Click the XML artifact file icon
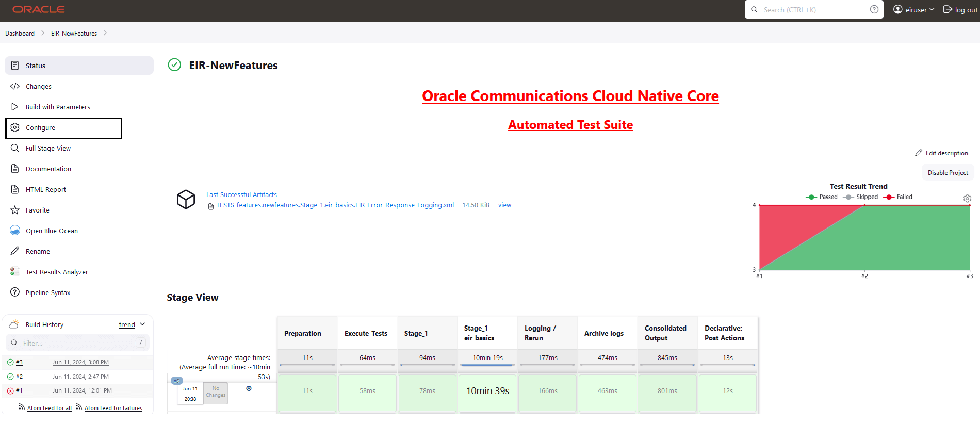980x424 pixels. click(211, 206)
